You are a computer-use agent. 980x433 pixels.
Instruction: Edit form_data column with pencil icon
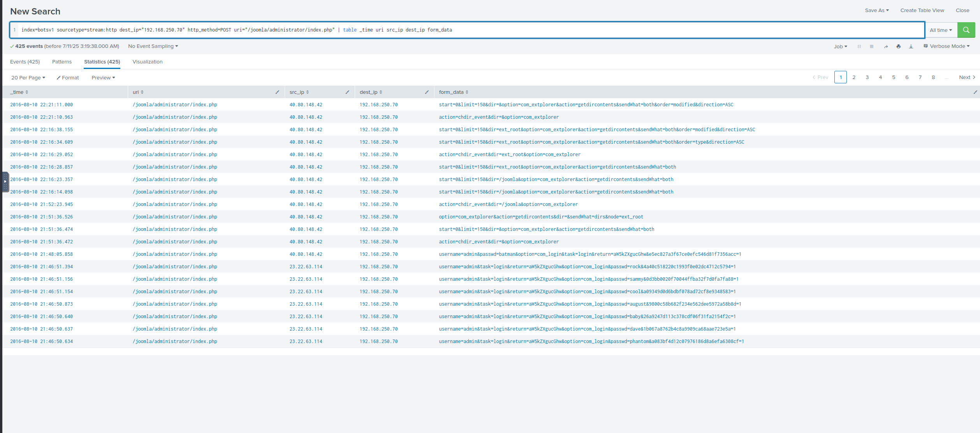tap(975, 92)
